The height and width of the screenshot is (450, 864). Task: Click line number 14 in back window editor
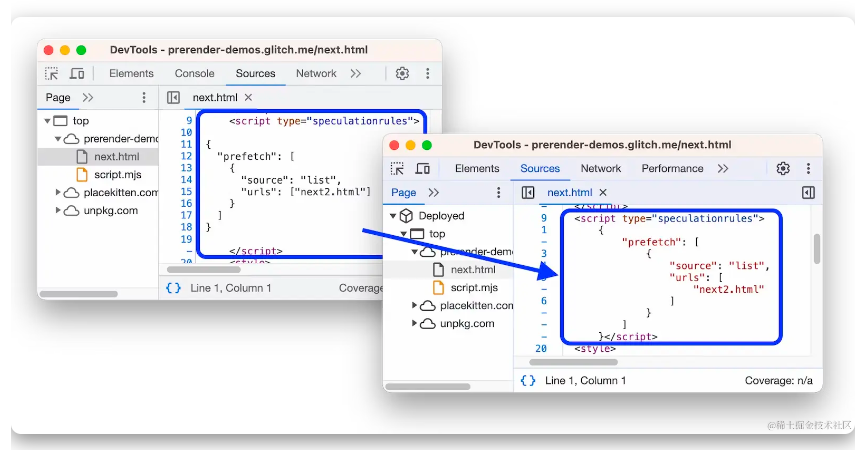point(186,180)
